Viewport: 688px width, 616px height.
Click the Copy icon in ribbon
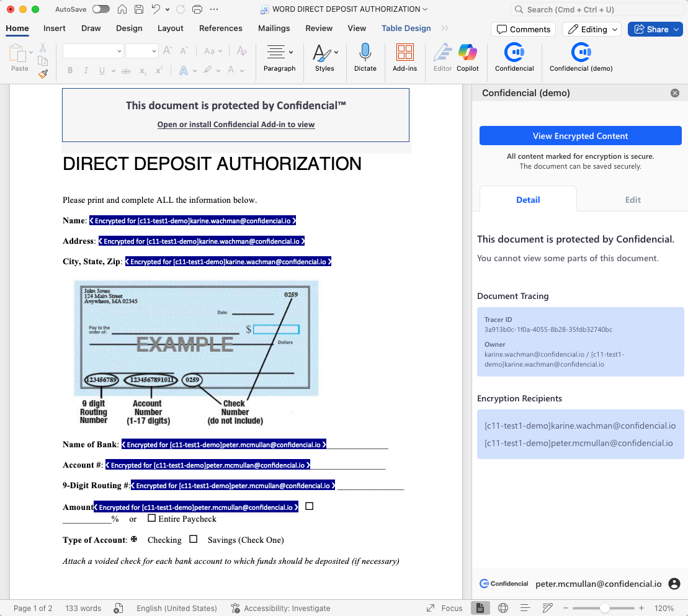[43, 61]
